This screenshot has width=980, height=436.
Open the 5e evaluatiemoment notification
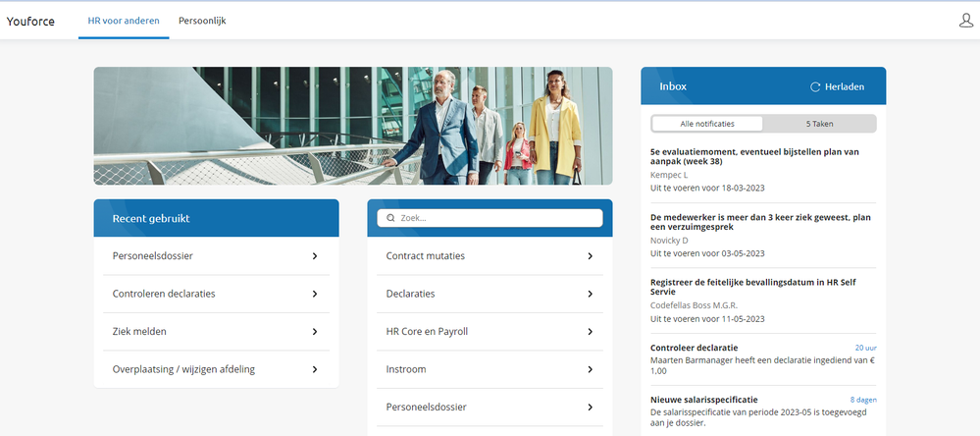coord(763,170)
